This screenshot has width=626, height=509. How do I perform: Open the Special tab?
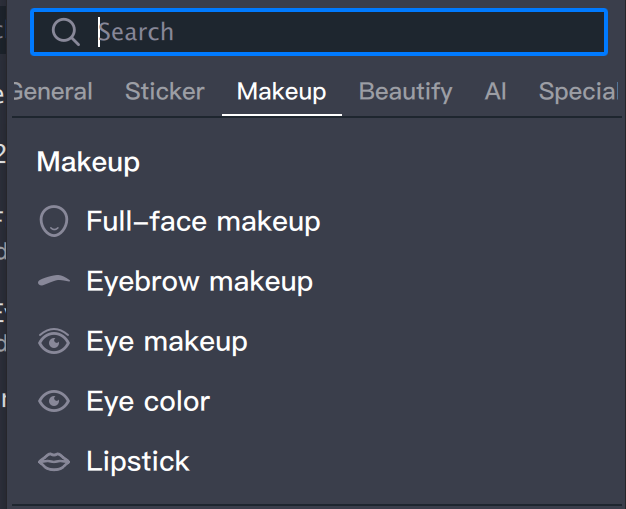[578, 92]
